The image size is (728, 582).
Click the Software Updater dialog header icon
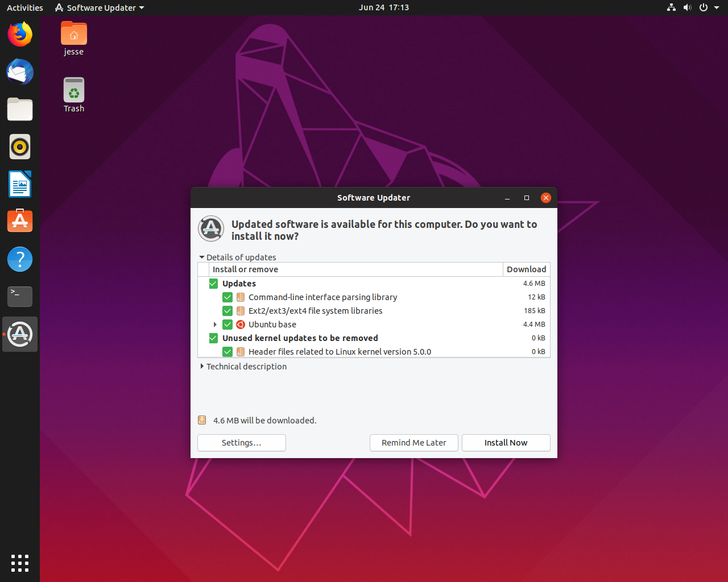[x=211, y=228]
